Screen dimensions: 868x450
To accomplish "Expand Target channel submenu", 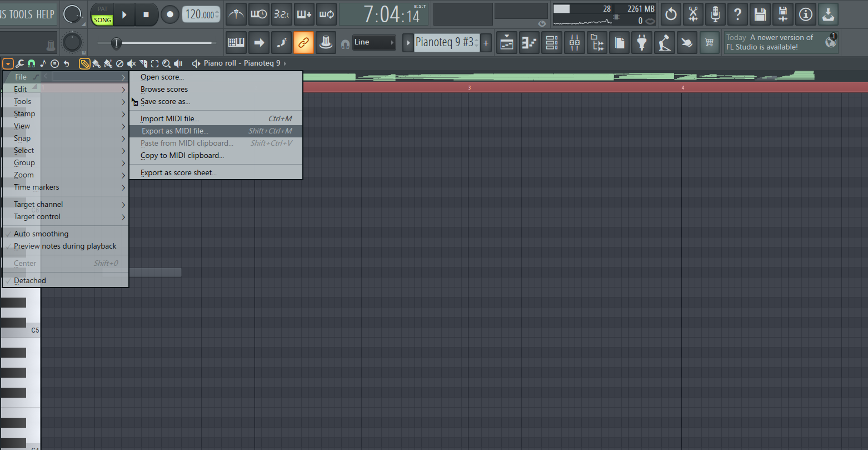I will coord(66,204).
